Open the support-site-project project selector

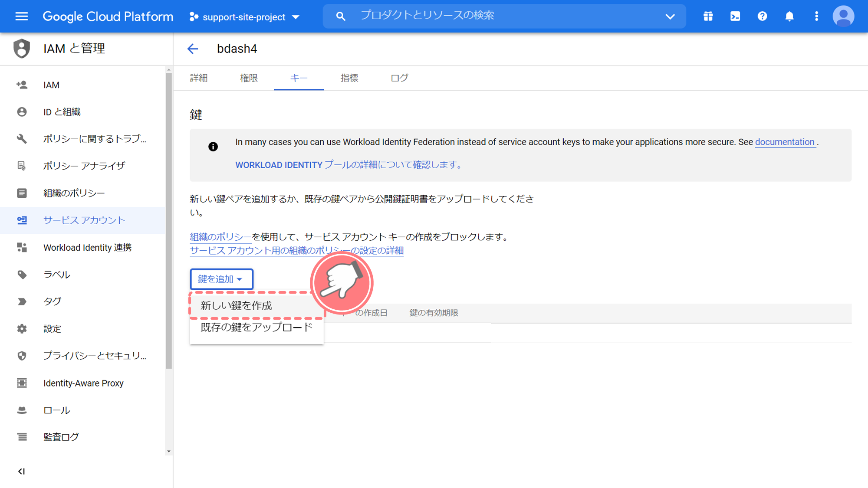coord(245,17)
